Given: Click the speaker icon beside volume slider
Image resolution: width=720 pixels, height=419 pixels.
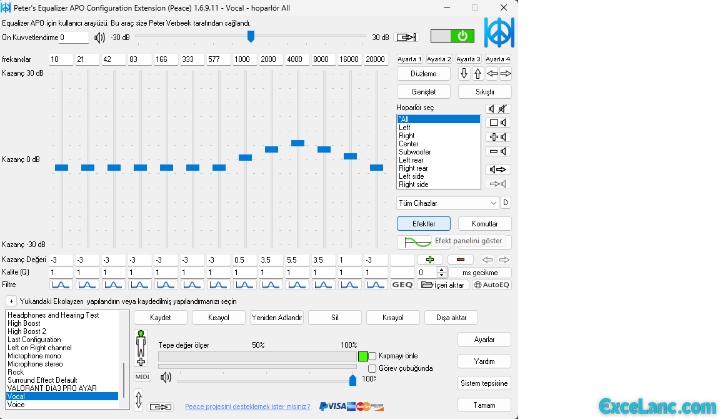Looking at the screenshot, I should (166, 378).
